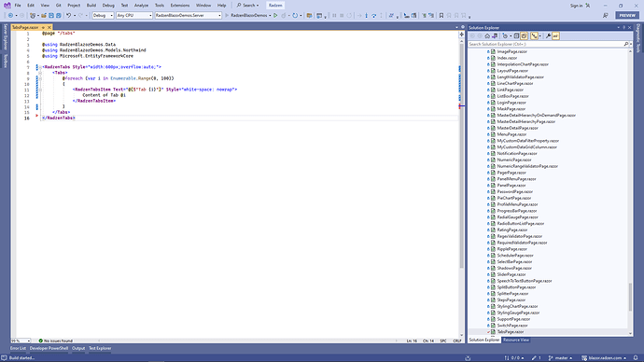Start debugging with the green play icon
Image resolution: width=644 pixels, height=362 pixels.
click(x=275, y=16)
